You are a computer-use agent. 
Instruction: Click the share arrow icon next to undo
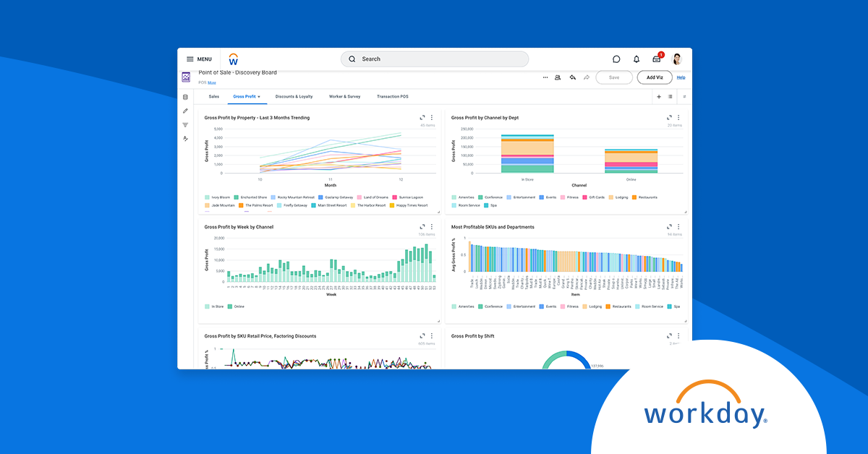tap(586, 77)
